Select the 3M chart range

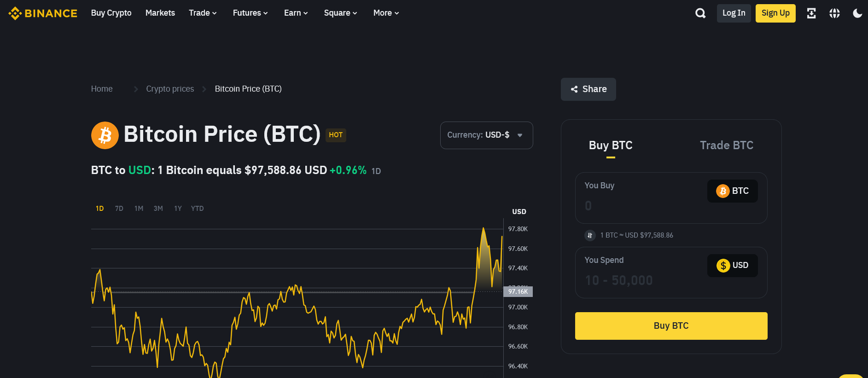click(x=158, y=209)
